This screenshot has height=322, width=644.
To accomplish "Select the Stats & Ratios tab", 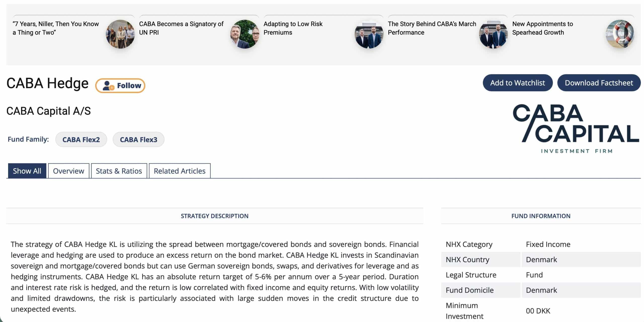I will pos(119,171).
